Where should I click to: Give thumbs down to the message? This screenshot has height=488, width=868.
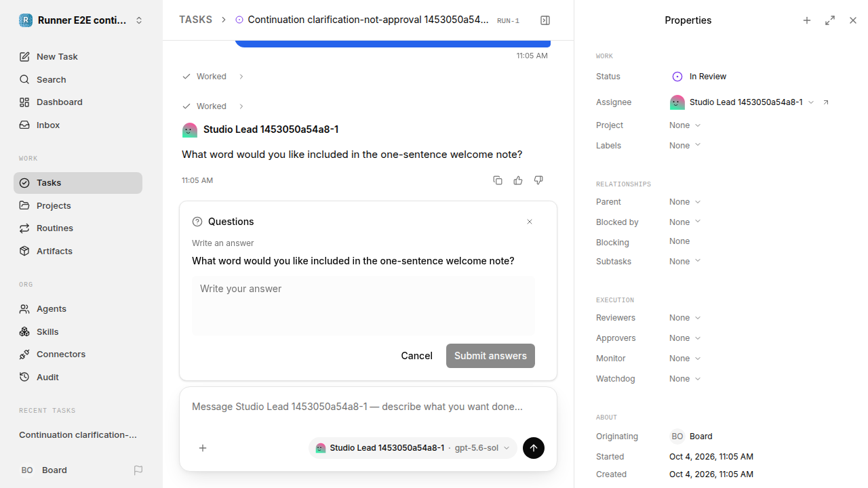click(538, 180)
